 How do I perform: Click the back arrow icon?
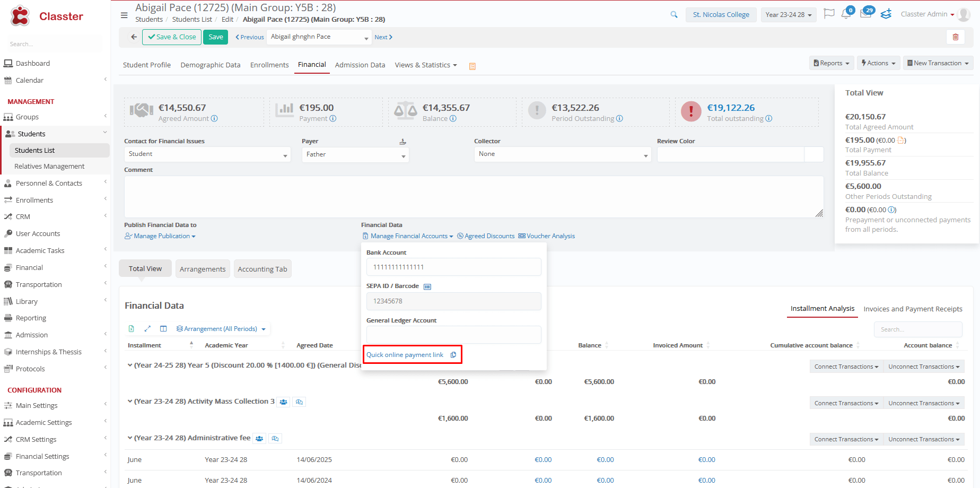134,37
